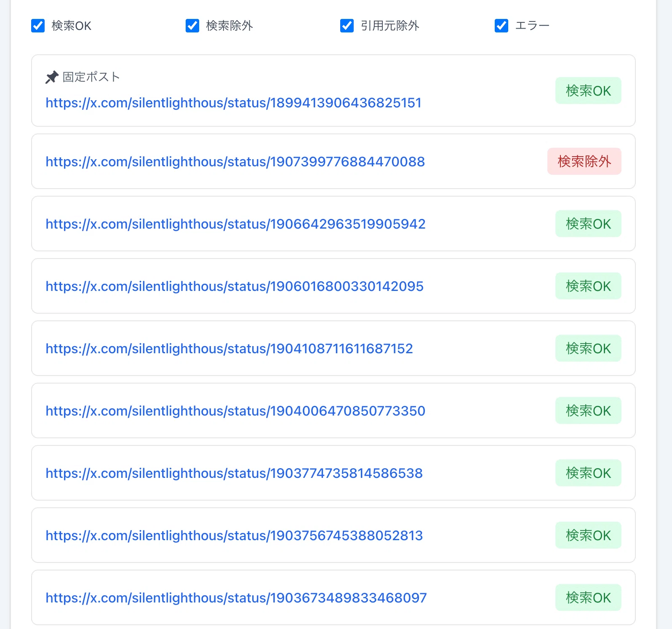Open status link ending 330142095
The width and height of the screenshot is (672, 629).
click(x=235, y=286)
